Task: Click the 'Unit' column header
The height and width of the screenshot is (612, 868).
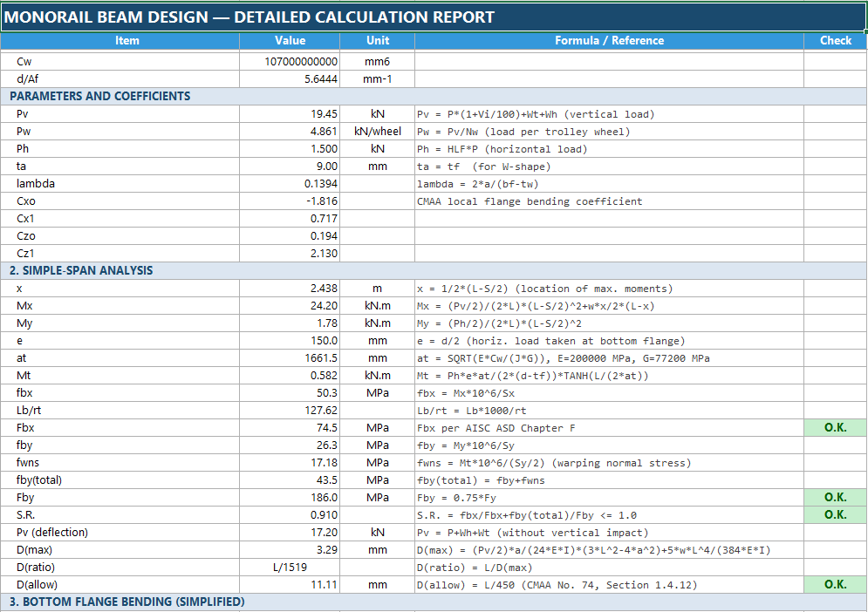Action: [x=377, y=41]
